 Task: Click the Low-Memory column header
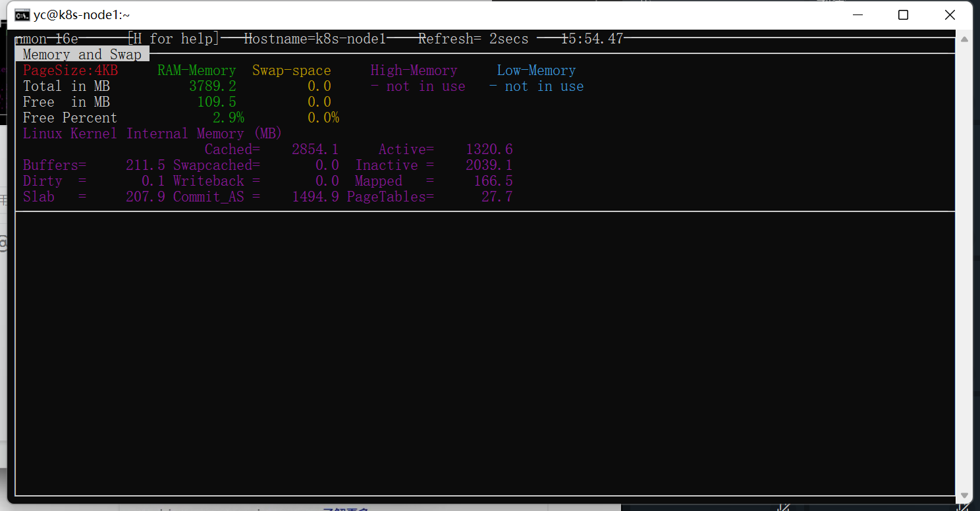click(536, 70)
